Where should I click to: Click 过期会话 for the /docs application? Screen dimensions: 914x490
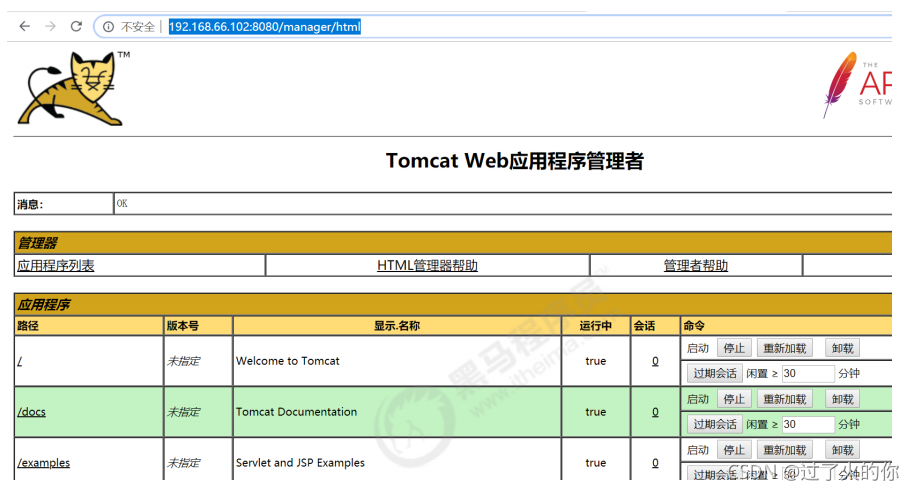715,424
